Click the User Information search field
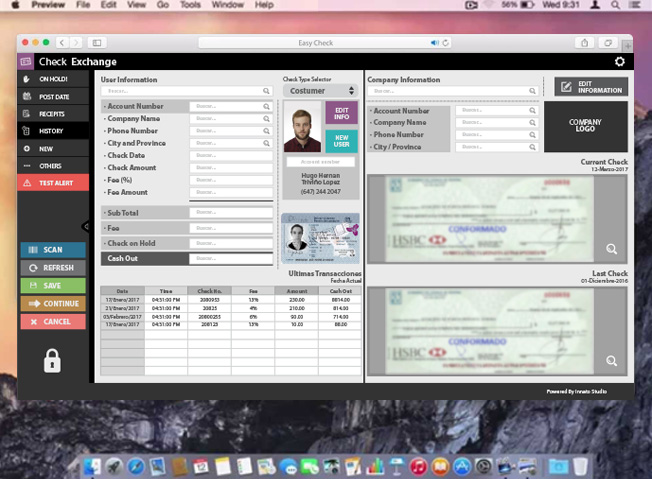The height and width of the screenshot is (479, 652). [186, 90]
